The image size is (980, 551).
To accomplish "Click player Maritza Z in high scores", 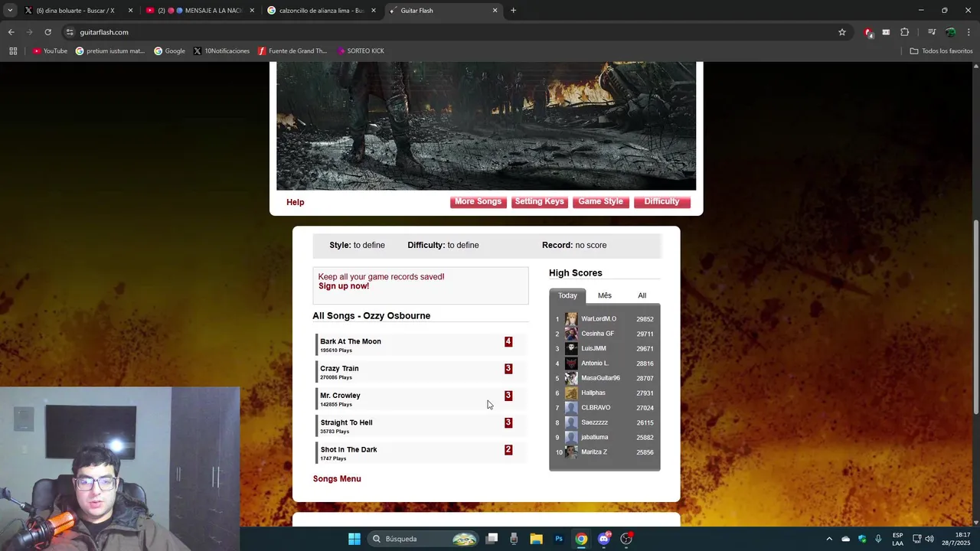I will coord(594,452).
